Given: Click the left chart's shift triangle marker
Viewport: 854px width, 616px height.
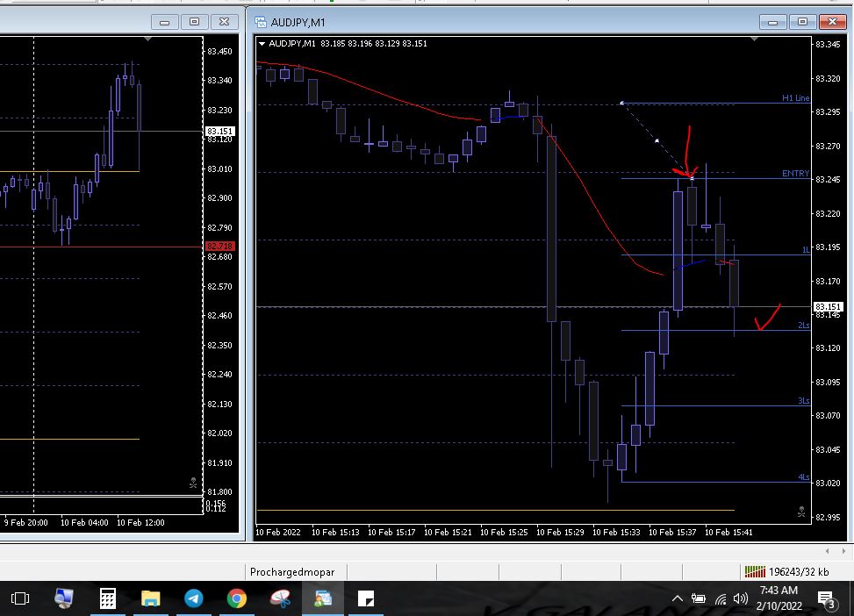Looking at the screenshot, I should pos(147,39).
